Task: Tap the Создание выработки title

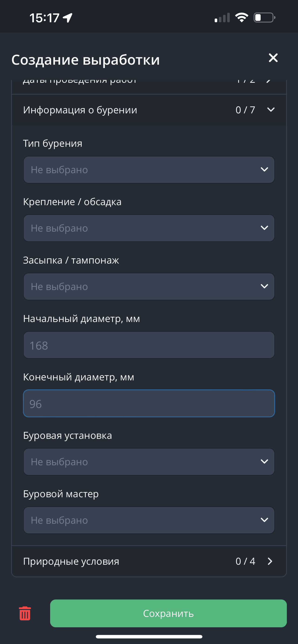Action: coord(86,60)
